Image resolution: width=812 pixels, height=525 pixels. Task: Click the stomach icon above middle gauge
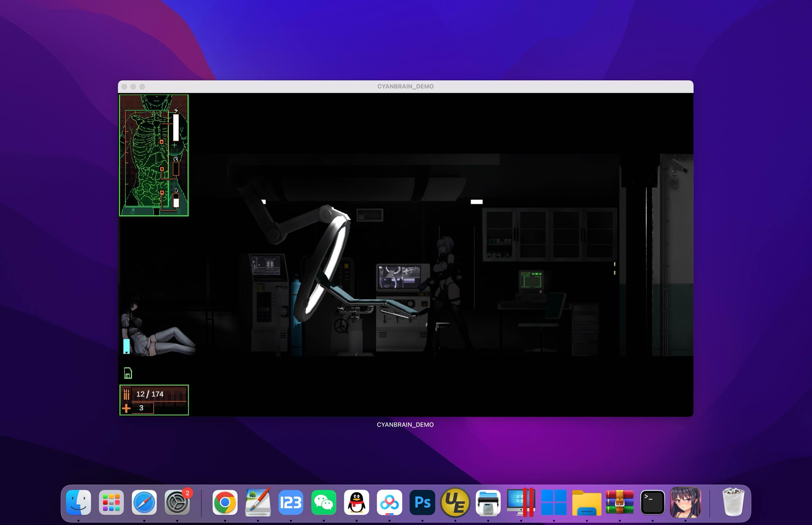coord(176,159)
